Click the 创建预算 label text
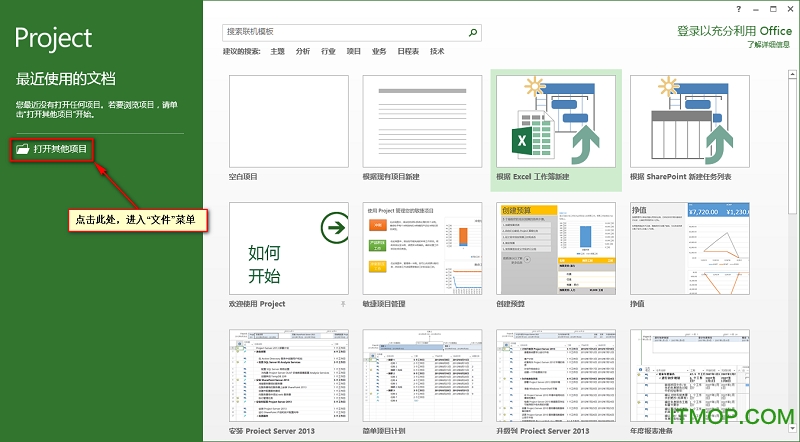 [x=511, y=304]
